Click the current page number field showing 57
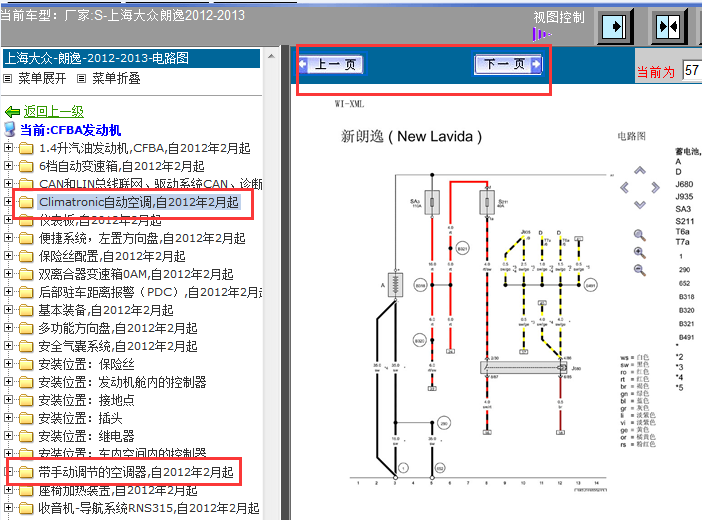Image resolution: width=702 pixels, height=520 pixels. [x=692, y=70]
